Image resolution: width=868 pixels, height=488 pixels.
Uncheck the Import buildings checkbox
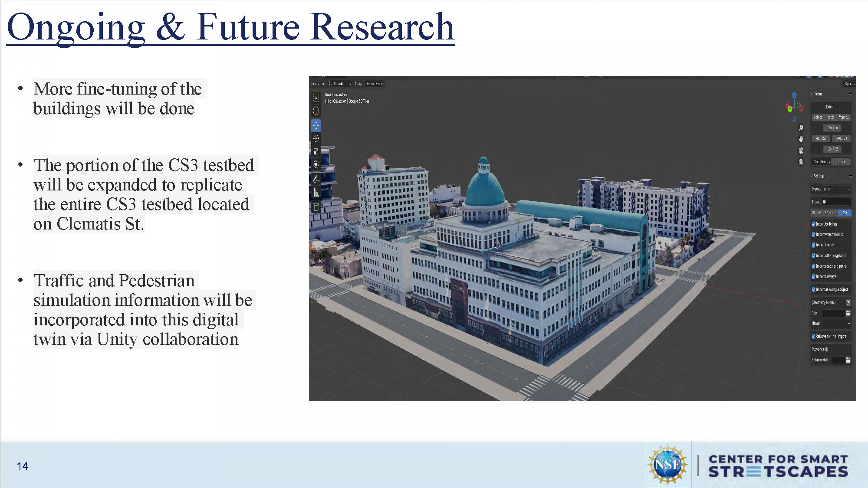pyautogui.click(x=813, y=225)
